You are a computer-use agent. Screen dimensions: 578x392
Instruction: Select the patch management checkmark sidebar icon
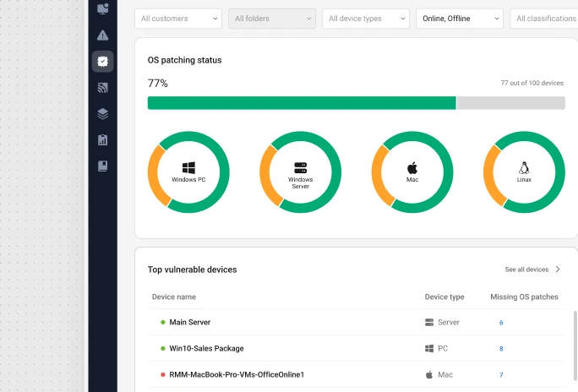pos(103,61)
